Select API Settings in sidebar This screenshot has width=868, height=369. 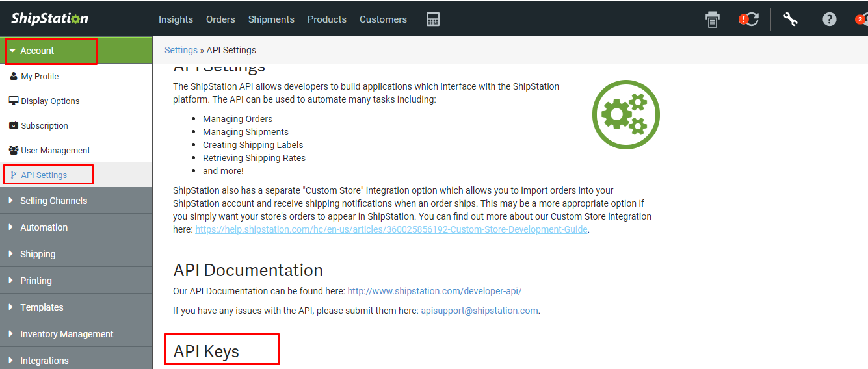76,175
